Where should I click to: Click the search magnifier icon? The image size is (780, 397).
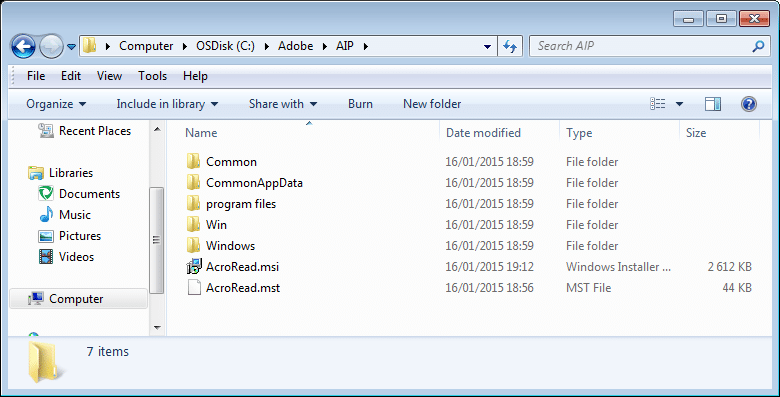point(758,46)
